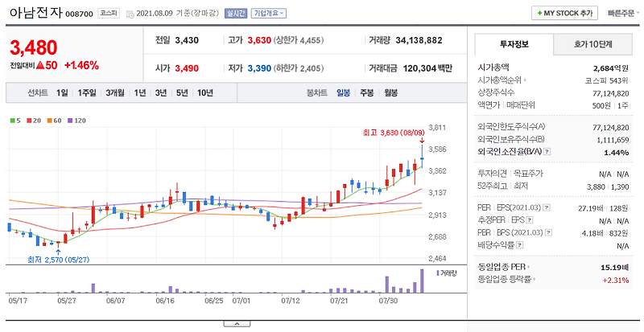The width and height of the screenshot is (644, 332).
Task: Open help icon next to 외국인소진율(B/A)
Action: 547,152
